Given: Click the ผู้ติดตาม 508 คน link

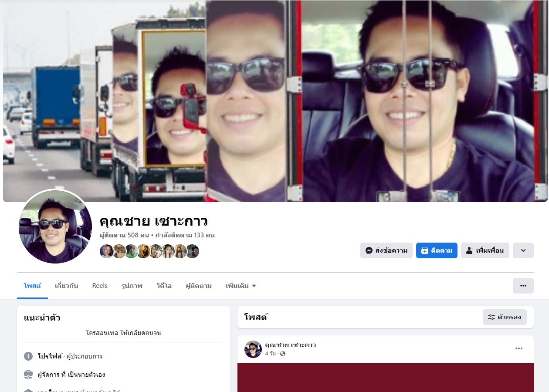Looking at the screenshot, I should [x=124, y=235].
